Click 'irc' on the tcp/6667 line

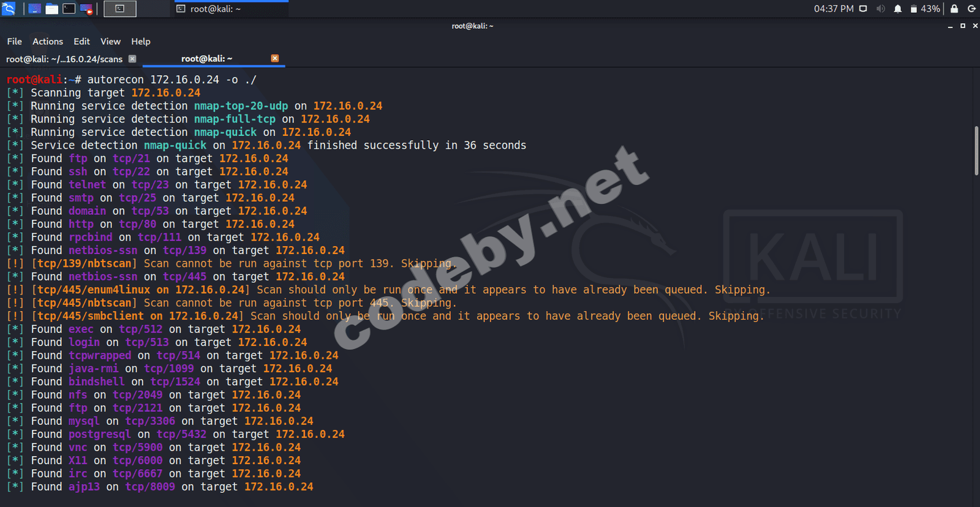click(78, 473)
